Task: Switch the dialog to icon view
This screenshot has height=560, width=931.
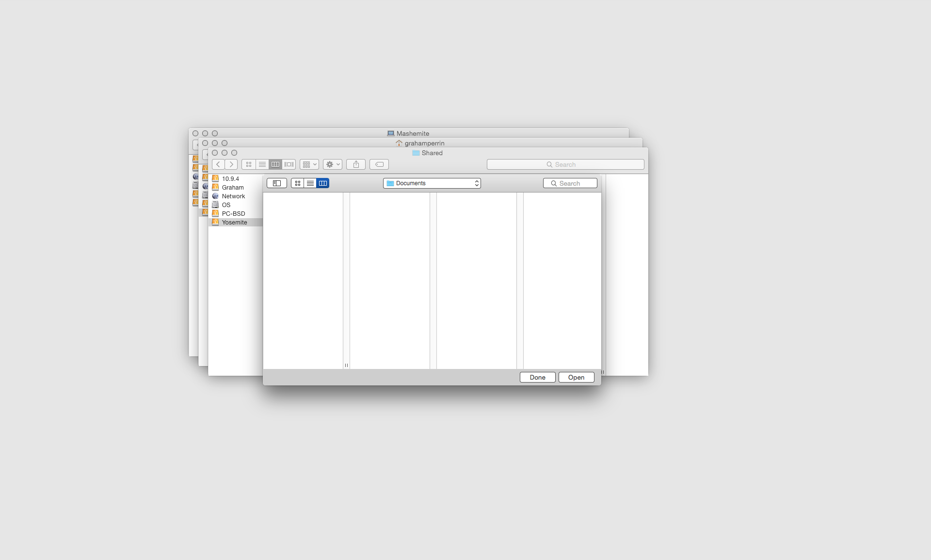Action: [x=298, y=183]
